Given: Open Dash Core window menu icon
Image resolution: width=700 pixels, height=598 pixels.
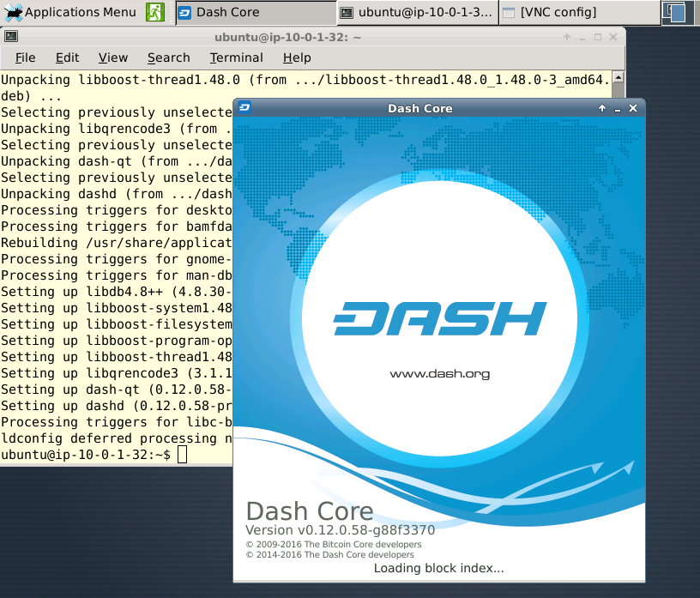Looking at the screenshot, I should [x=244, y=107].
